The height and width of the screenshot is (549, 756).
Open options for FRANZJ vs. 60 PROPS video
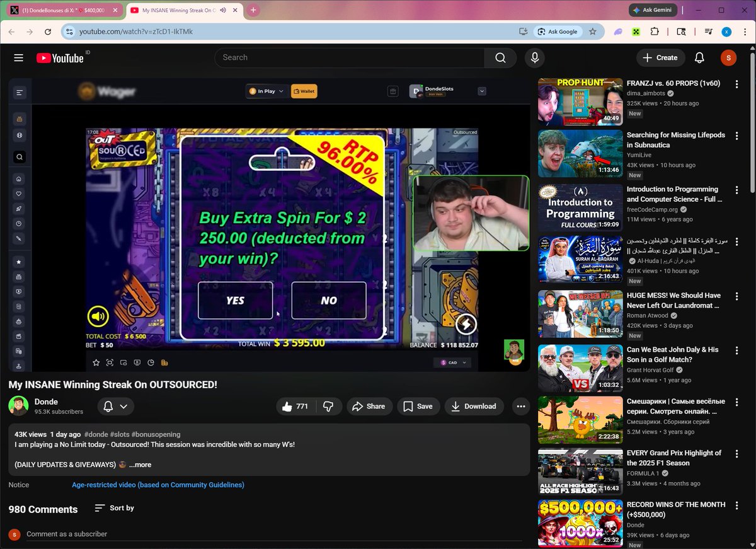point(736,84)
